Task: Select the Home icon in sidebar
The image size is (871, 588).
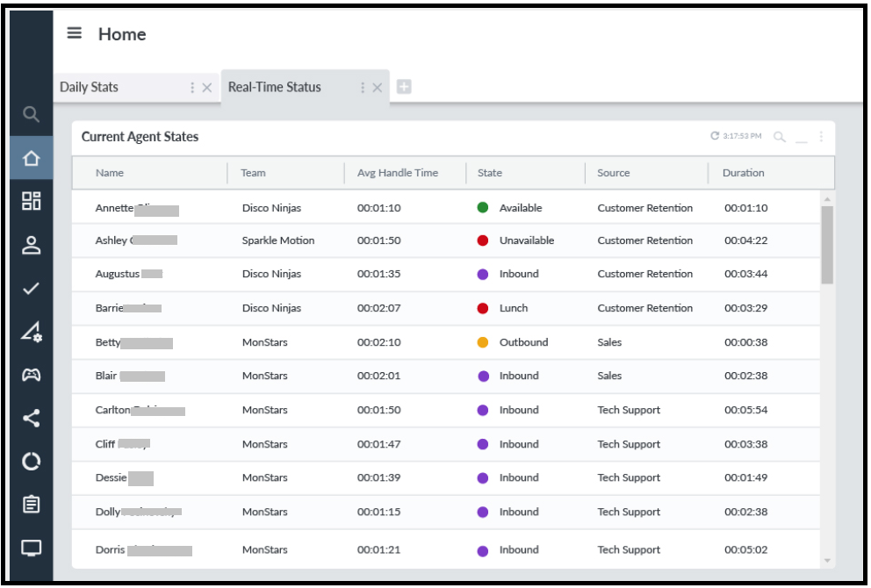Action: [x=31, y=158]
